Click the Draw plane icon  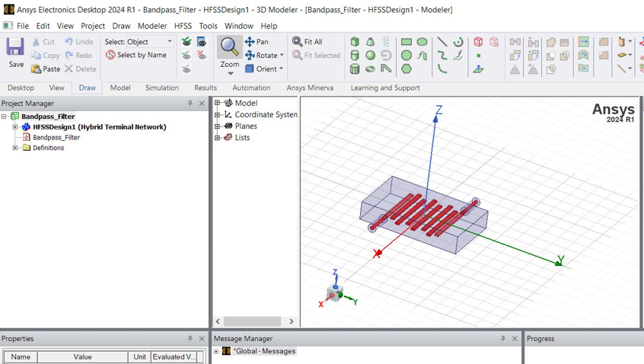click(479, 69)
